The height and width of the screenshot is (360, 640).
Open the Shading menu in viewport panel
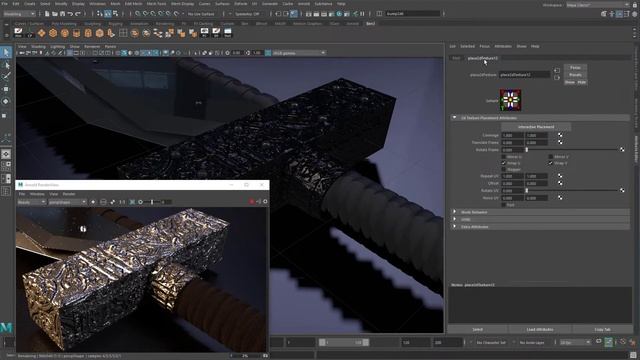tap(38, 47)
